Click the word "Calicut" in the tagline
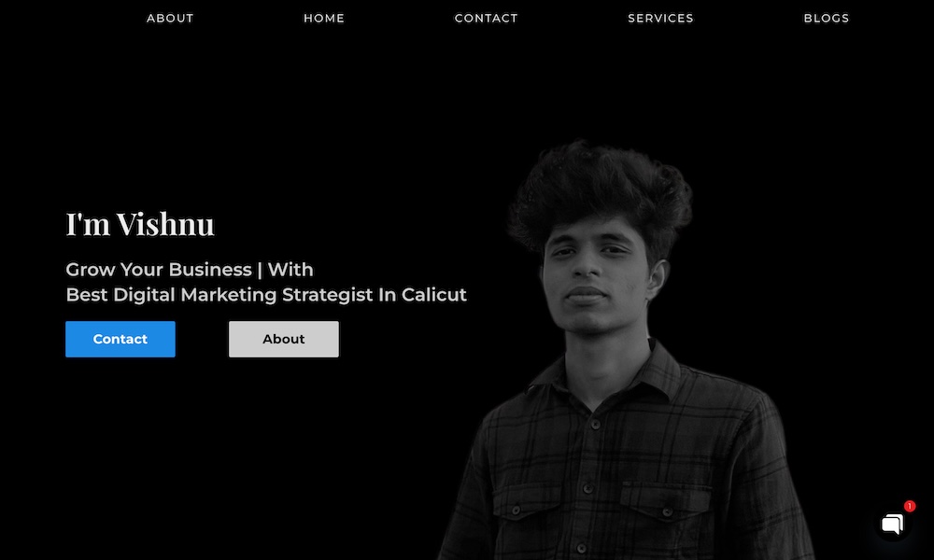This screenshot has width=934, height=560. point(434,295)
